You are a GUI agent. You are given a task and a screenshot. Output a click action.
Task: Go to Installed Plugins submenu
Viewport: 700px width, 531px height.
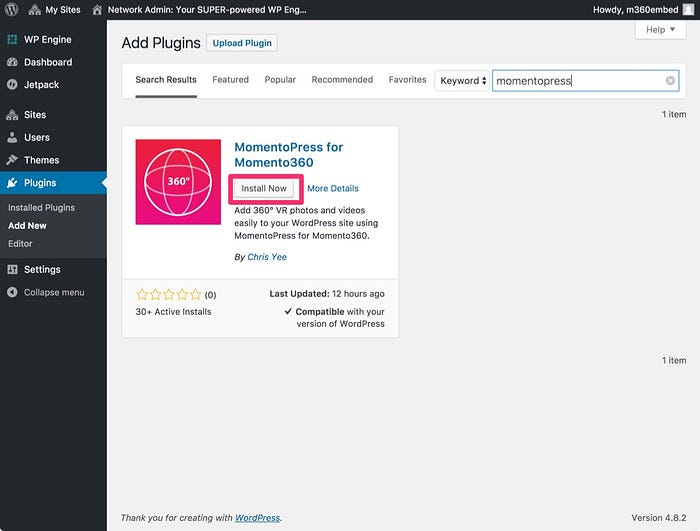click(x=42, y=208)
